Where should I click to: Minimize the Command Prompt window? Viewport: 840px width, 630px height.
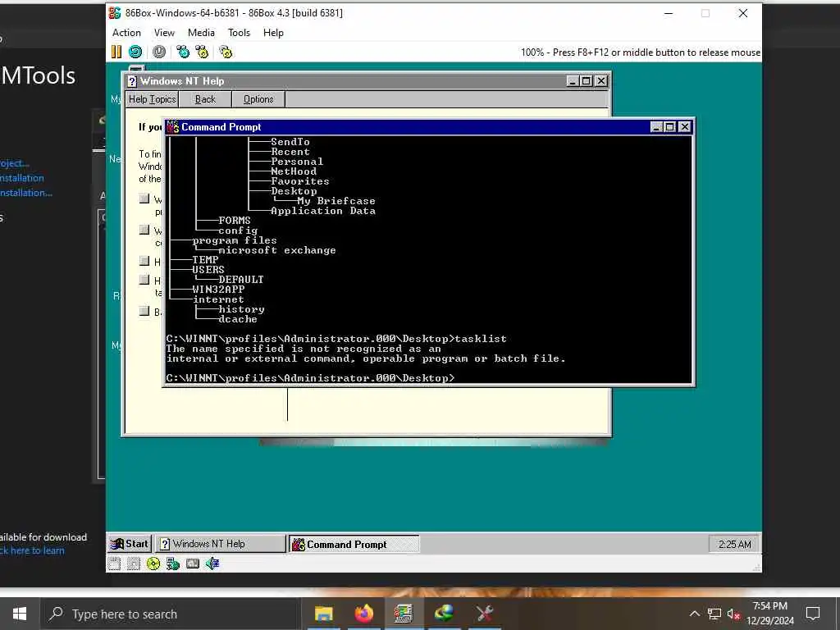[657, 127]
